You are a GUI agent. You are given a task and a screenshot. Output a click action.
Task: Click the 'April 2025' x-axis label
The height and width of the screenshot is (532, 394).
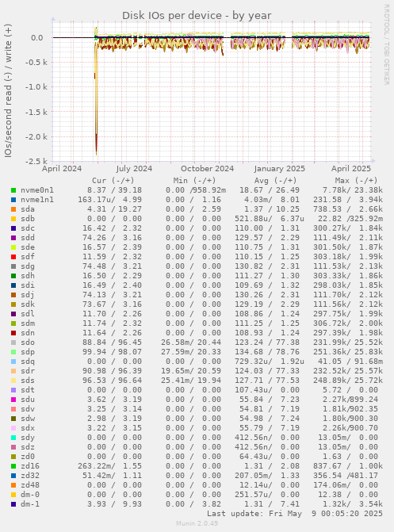pyautogui.click(x=351, y=169)
